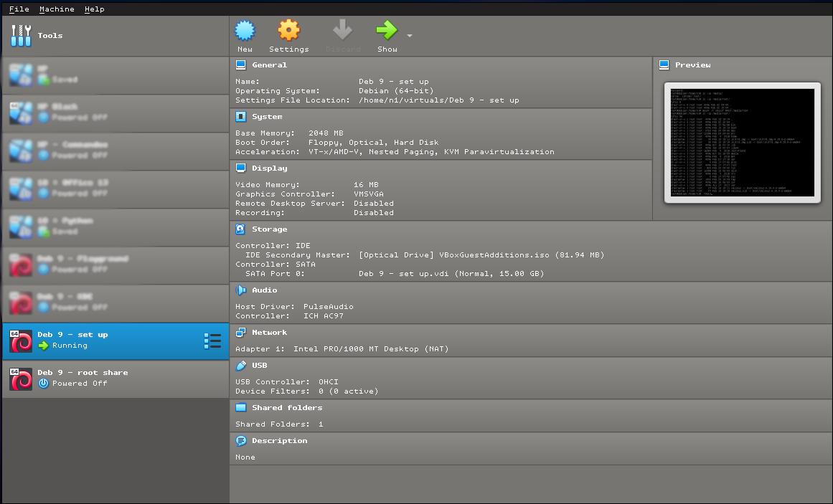Open the Network settings header link

(x=269, y=332)
